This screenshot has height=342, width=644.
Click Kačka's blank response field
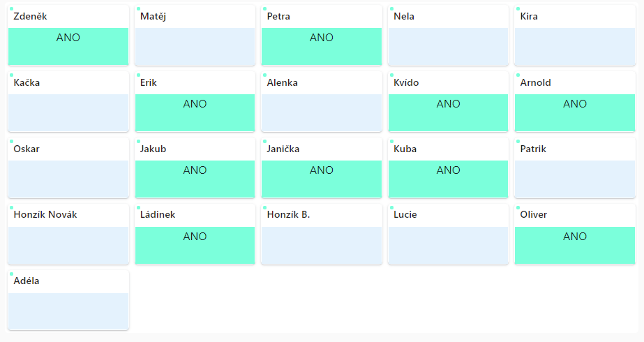68,112
